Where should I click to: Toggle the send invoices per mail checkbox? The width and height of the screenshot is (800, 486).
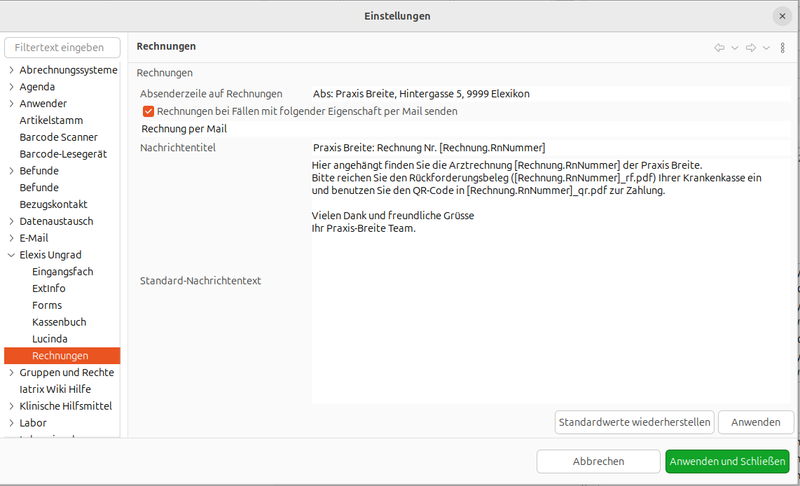148,111
